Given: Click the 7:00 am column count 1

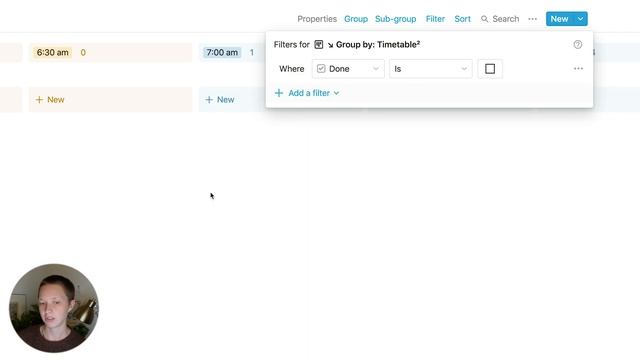Looking at the screenshot, I should coord(252,52).
